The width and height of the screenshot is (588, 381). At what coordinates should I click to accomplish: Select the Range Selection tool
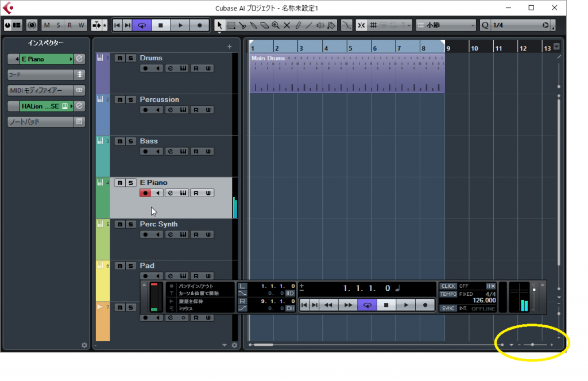click(231, 25)
